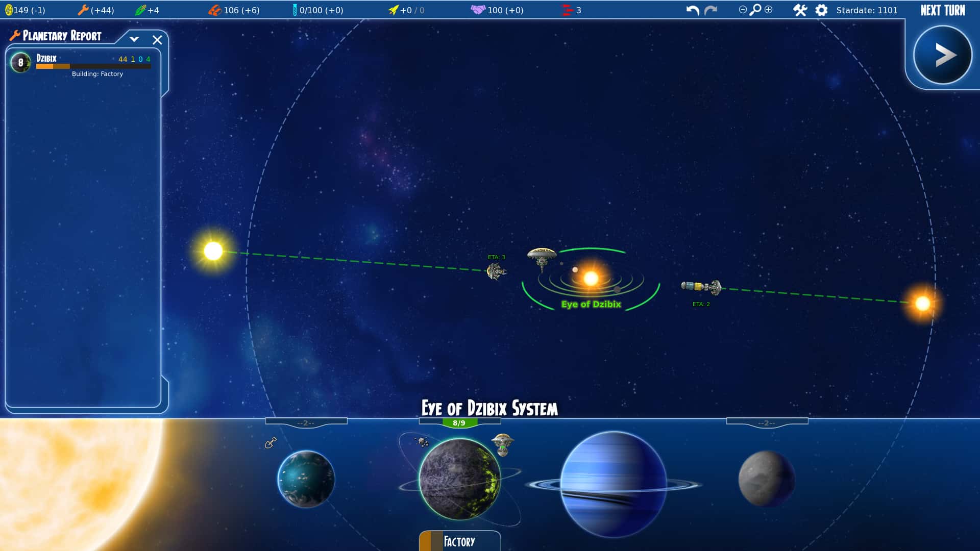
Task: Select the diplomacy handshake icon
Action: (478, 9)
